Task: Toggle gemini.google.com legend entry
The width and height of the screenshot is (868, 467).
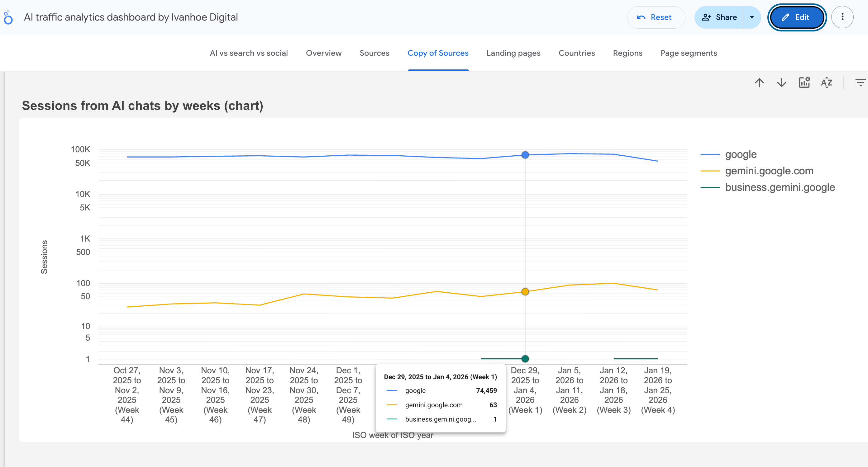Action: (769, 171)
